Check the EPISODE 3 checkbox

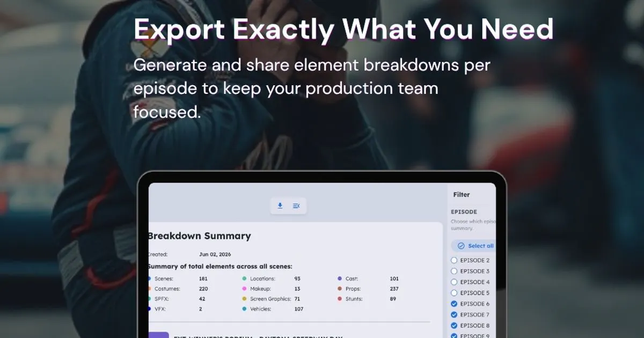click(454, 271)
